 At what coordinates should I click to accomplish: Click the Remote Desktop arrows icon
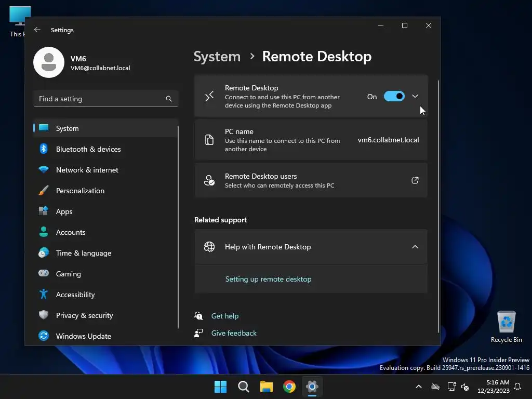[209, 96]
